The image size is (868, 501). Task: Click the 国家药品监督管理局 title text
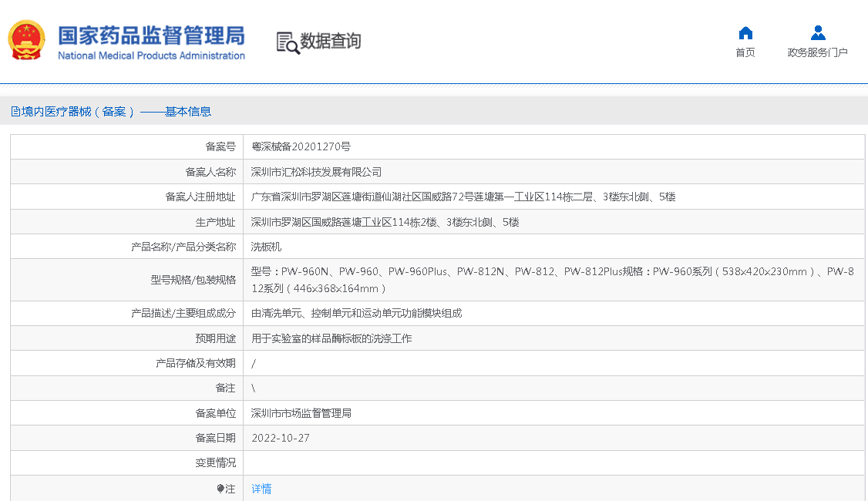(x=151, y=35)
